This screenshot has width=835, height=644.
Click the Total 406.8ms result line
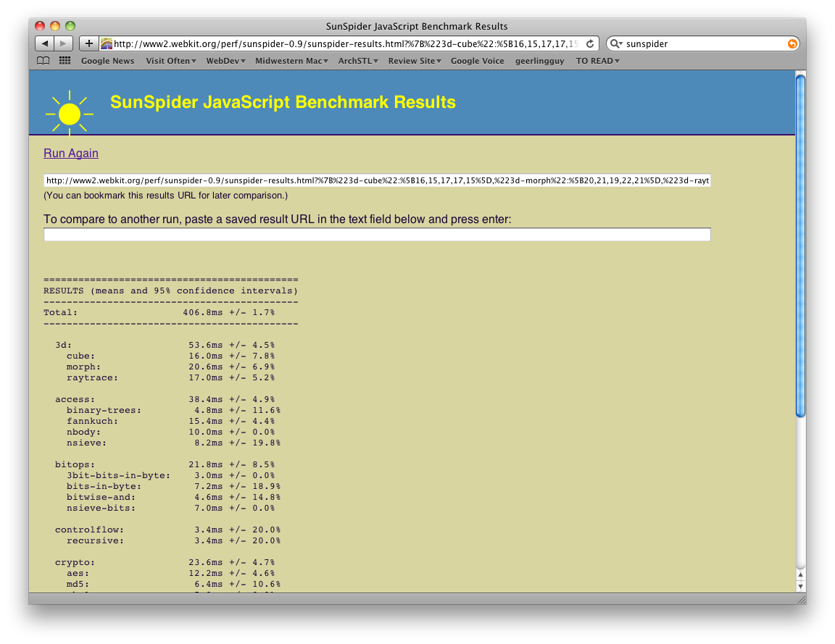[159, 312]
